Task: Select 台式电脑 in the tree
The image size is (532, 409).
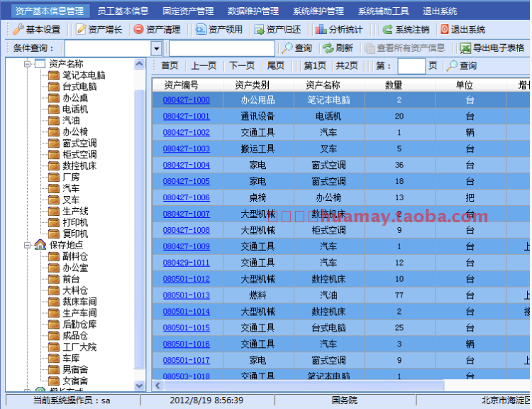Action: 79,87
